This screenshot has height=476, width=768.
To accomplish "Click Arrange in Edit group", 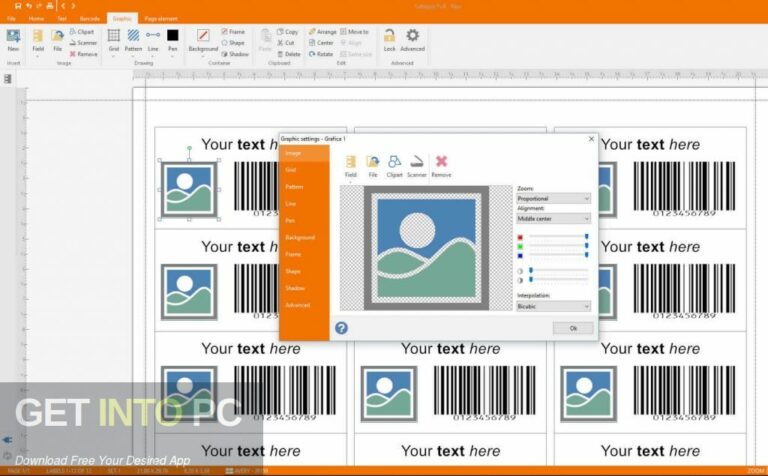I will click(x=322, y=32).
